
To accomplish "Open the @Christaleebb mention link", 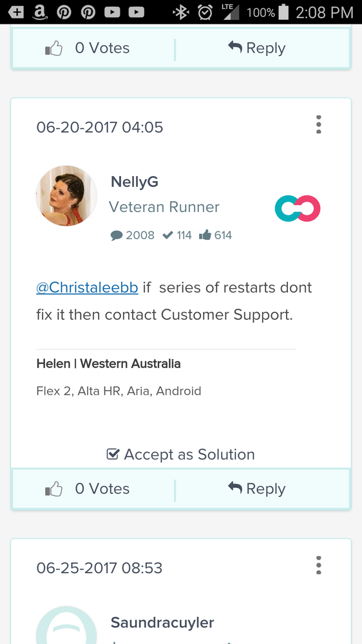I will [87, 287].
